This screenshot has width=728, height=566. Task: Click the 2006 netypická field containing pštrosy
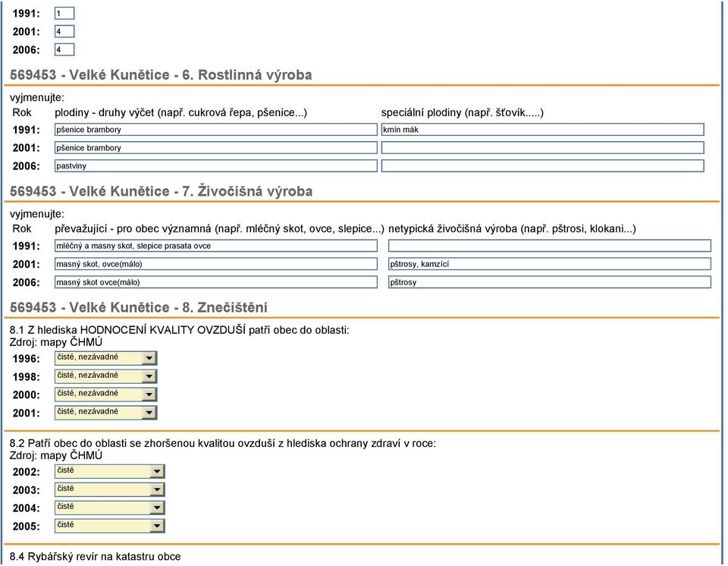pos(550,282)
